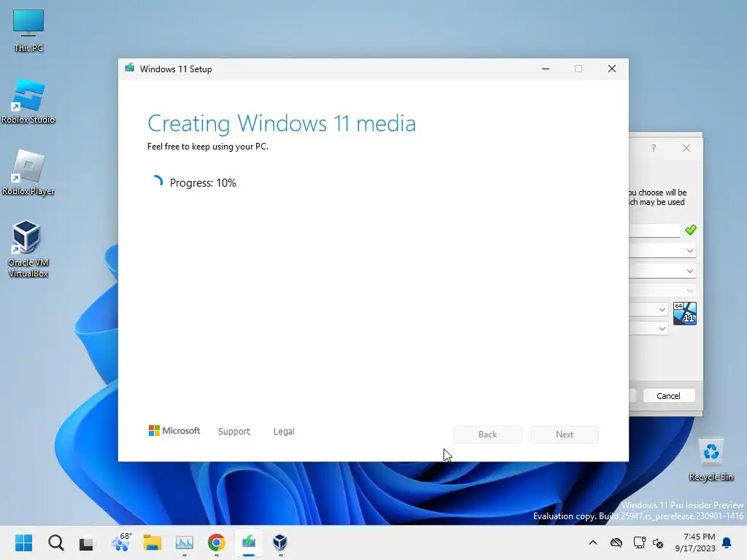Click the progress spinner next to Progress: 10%

tap(157, 182)
